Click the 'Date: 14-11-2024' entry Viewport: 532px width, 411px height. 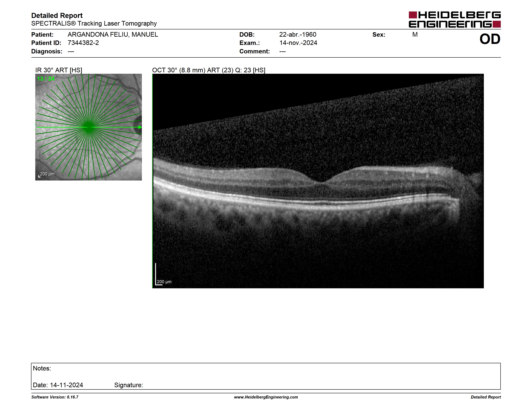[58, 385]
